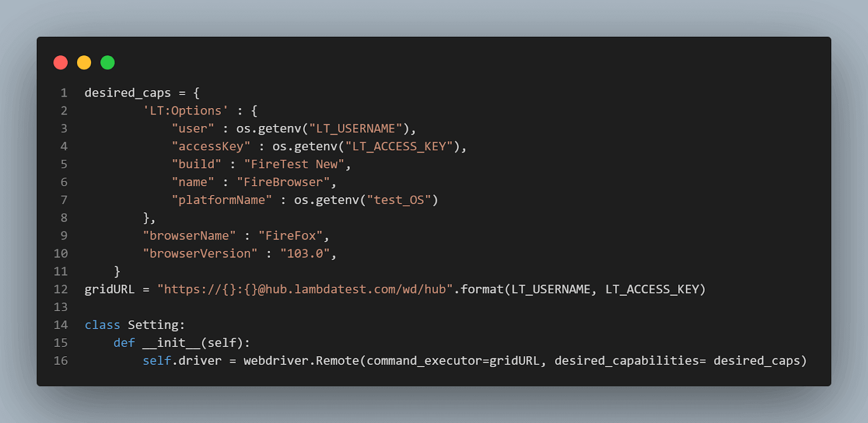
Task: Click line number 1 in gutter
Action: [x=64, y=93]
